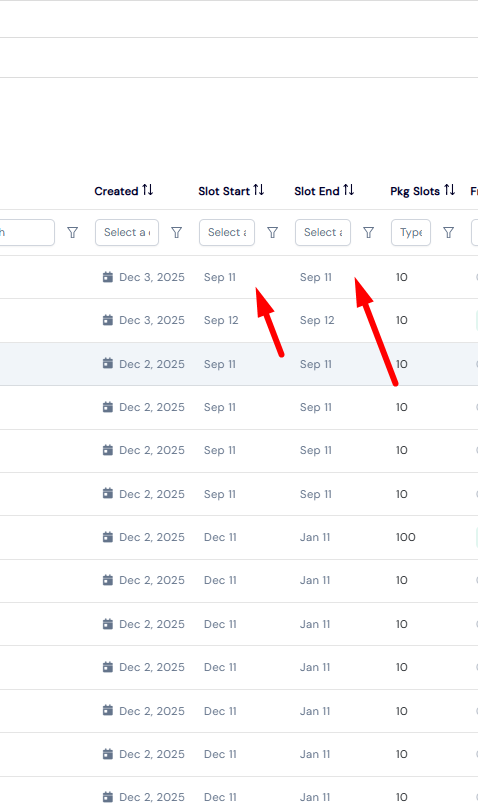
Task: Open filter funnel beside Created date filter
Action: coord(176,233)
